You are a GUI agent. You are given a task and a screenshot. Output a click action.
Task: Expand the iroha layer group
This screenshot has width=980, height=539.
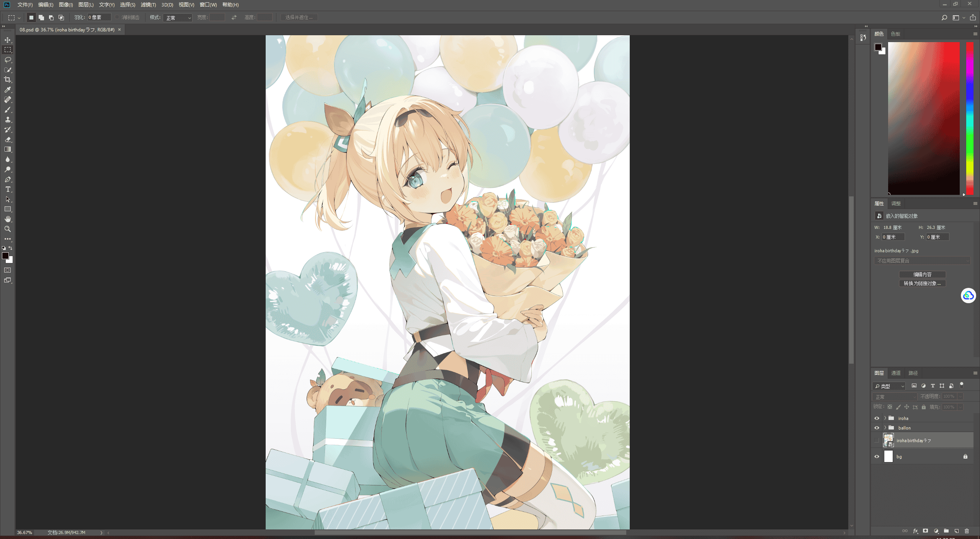click(x=885, y=418)
